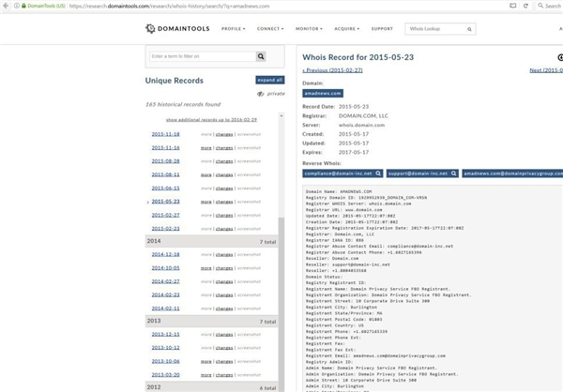Open the 2015-06-15 record

click(165, 188)
